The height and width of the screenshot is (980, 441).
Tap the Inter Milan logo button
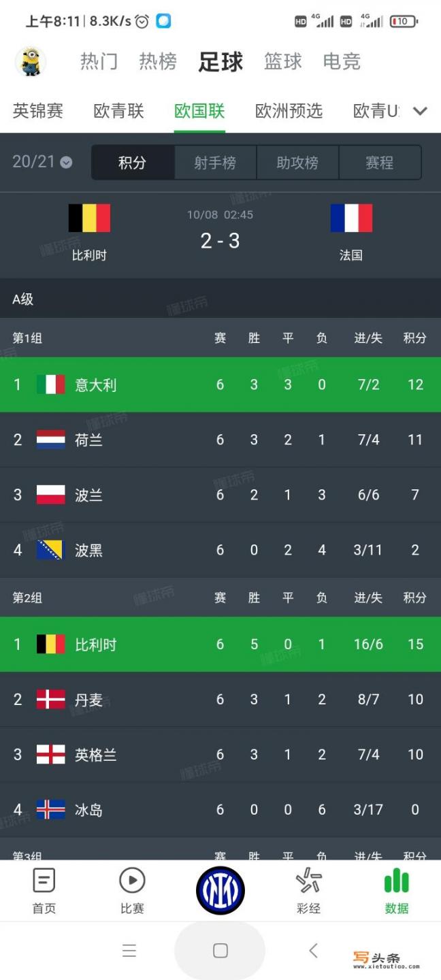point(220,890)
